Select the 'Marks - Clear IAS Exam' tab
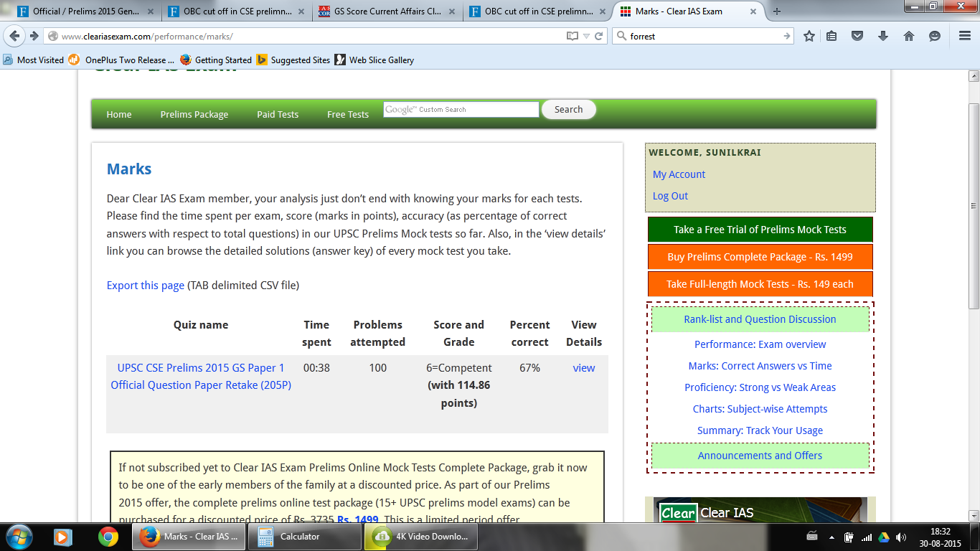 [x=690, y=11]
